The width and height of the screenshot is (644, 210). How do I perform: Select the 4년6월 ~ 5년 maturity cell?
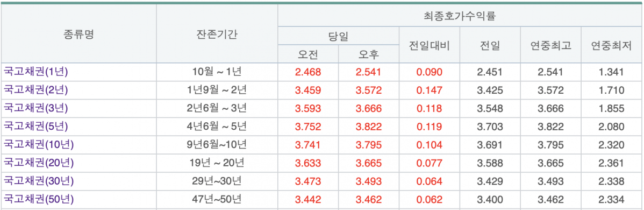[x=217, y=127]
